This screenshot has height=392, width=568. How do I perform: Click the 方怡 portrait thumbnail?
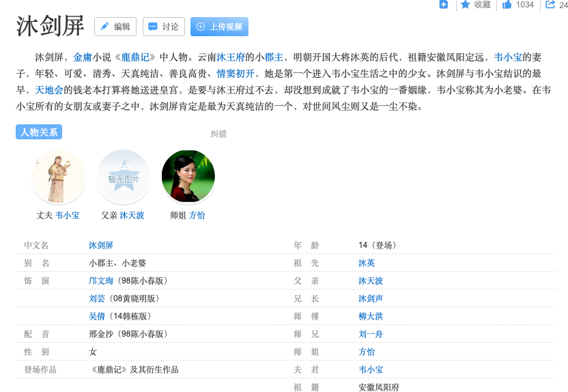[x=188, y=176]
